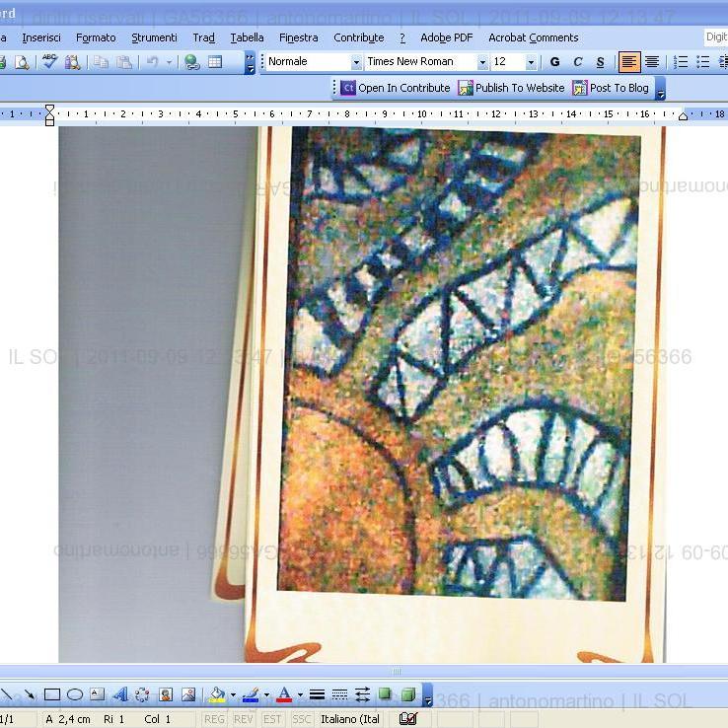Click spelling status book icon
Image resolution: width=728 pixels, height=728 pixels.
(x=408, y=719)
